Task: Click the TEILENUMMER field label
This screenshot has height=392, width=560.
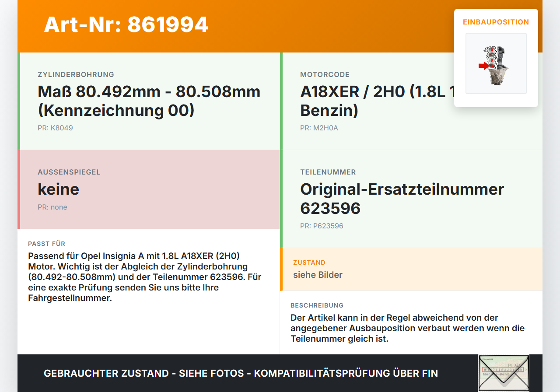Action: click(328, 172)
